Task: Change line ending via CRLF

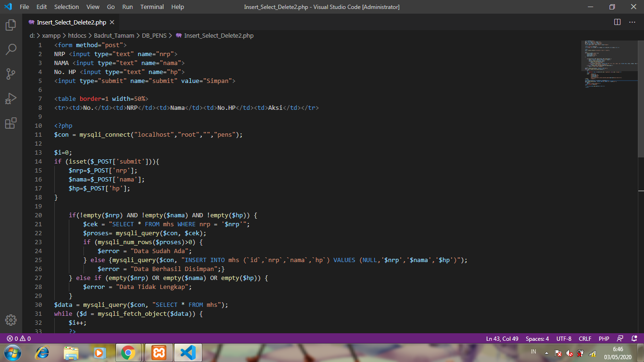Action: (585, 338)
